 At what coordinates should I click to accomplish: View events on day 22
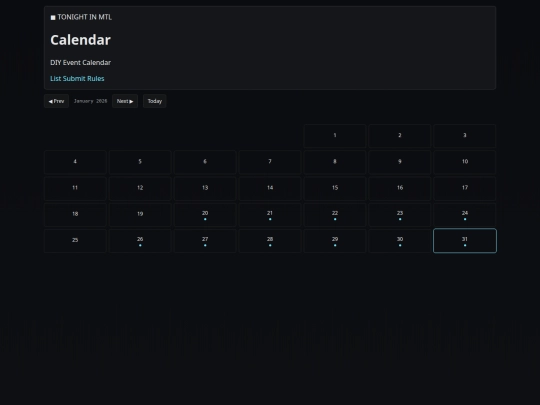coord(335,214)
